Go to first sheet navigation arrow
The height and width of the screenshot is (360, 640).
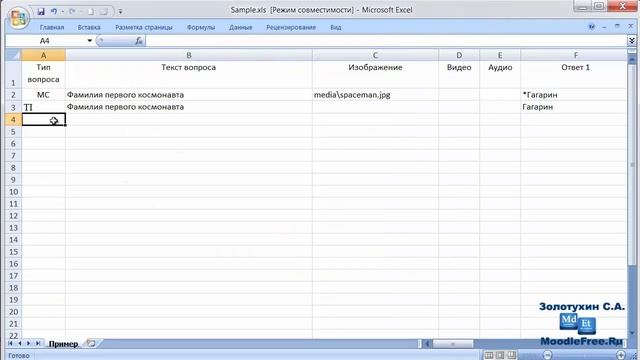pos(11,344)
